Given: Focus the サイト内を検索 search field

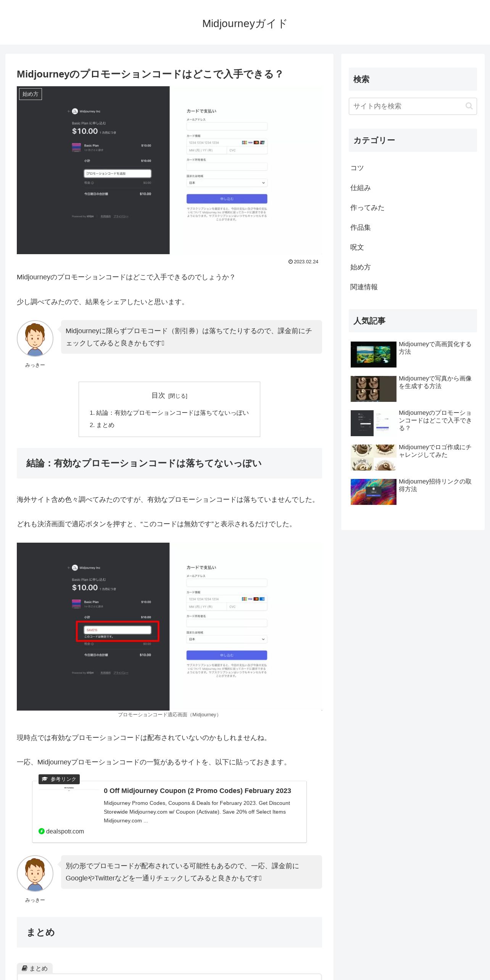Looking at the screenshot, I should (413, 106).
